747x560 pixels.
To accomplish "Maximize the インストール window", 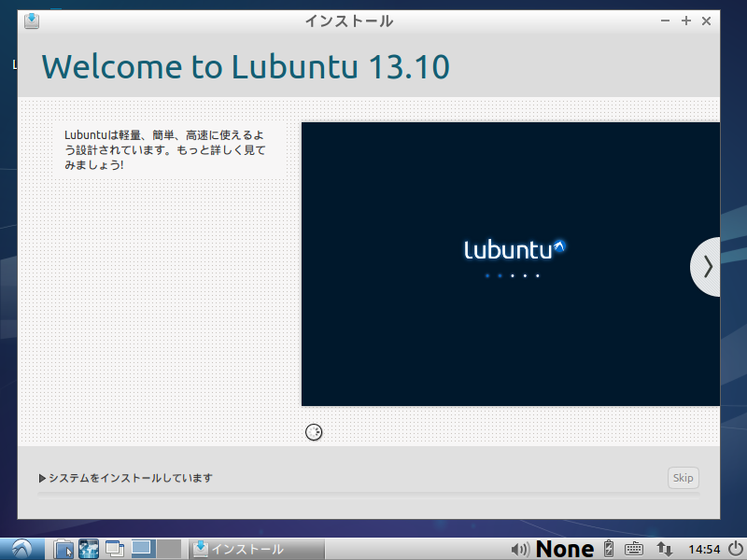I will [686, 21].
